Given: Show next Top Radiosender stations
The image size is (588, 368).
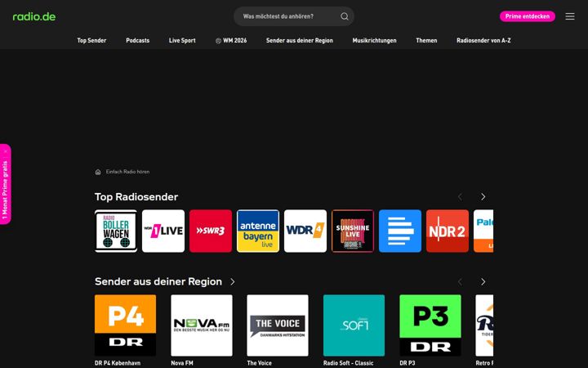Looking at the screenshot, I should click(483, 197).
